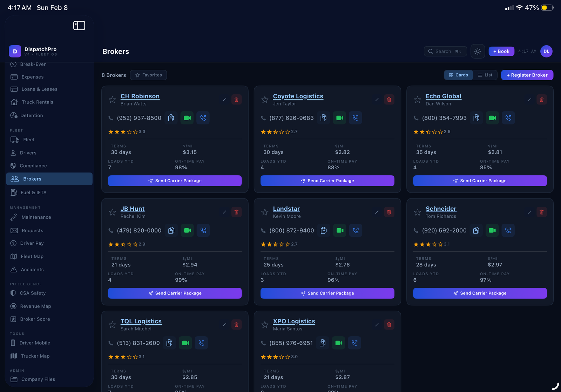Call Landstar using phone icon
The width and height of the screenshot is (561, 392).
pos(356,230)
